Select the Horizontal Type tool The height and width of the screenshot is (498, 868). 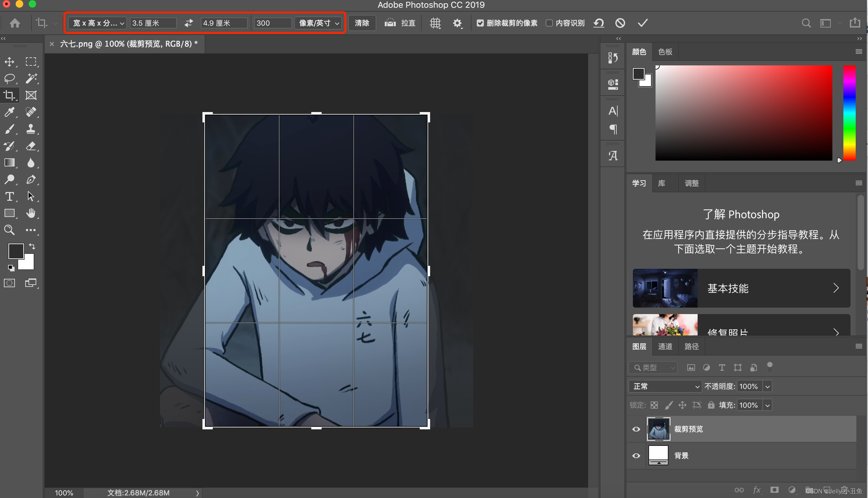[9, 196]
